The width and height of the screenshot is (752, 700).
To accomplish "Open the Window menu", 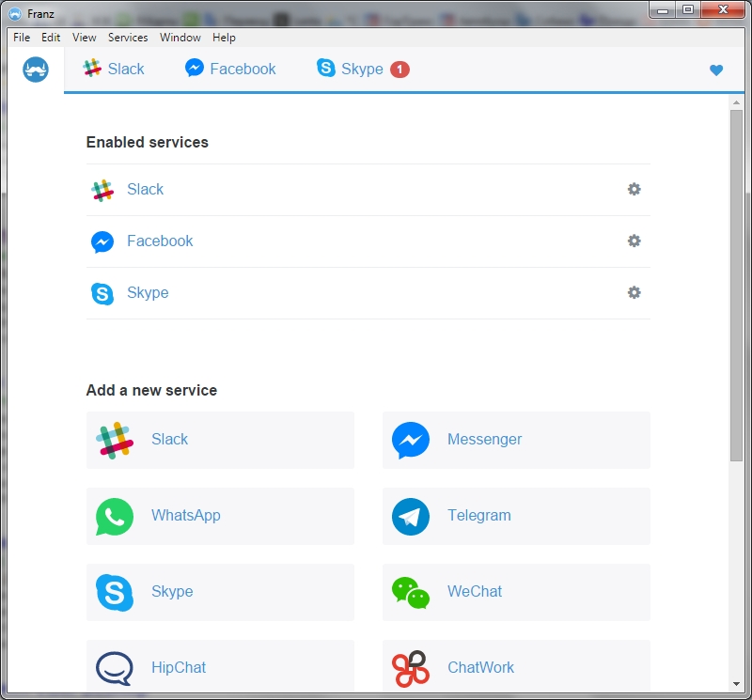I will click(180, 38).
